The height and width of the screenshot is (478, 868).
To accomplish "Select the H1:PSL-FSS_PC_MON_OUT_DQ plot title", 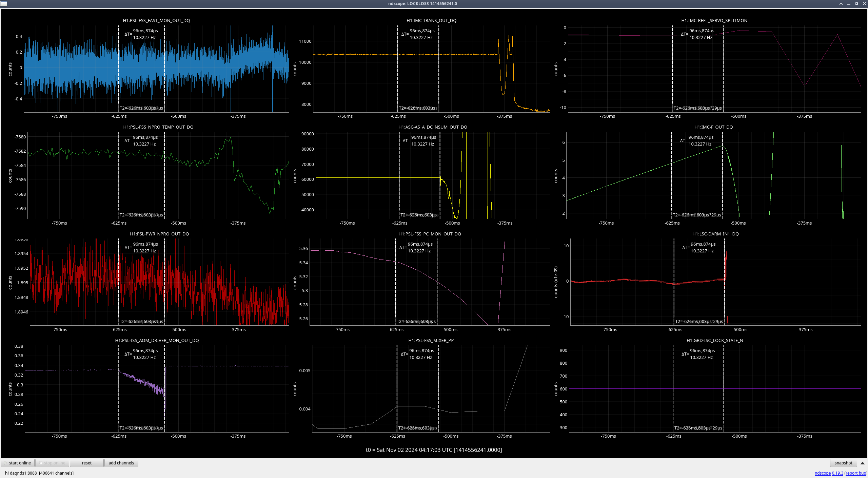I will [x=430, y=234].
